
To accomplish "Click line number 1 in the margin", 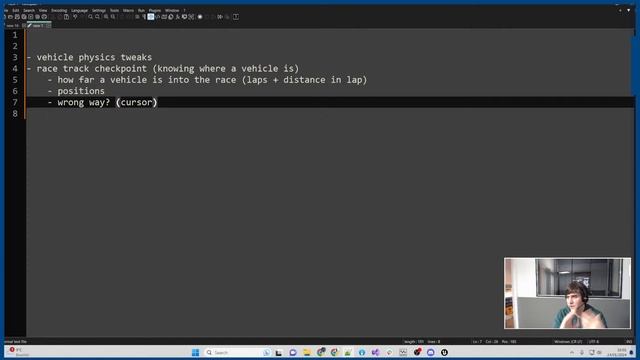I will click(15, 35).
